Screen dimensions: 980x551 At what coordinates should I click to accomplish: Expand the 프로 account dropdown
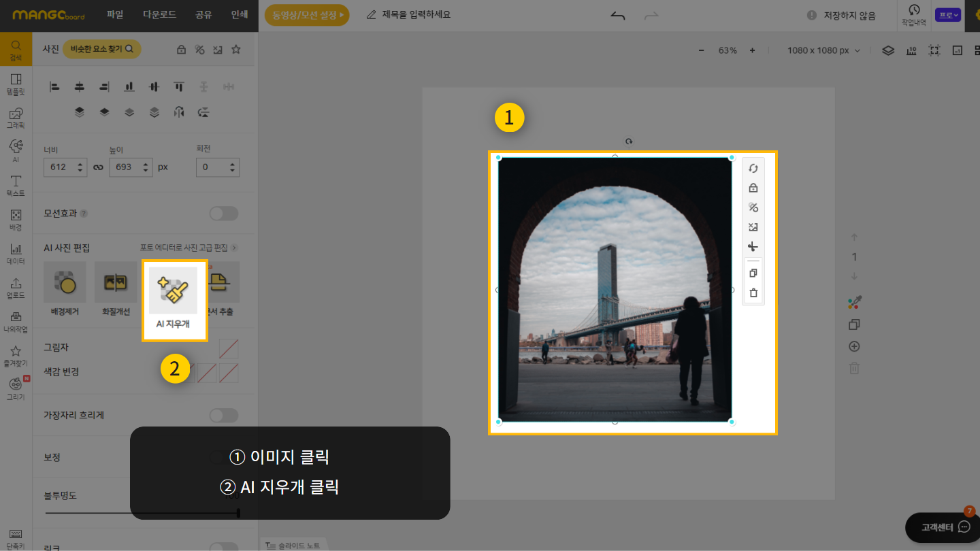[x=948, y=15]
